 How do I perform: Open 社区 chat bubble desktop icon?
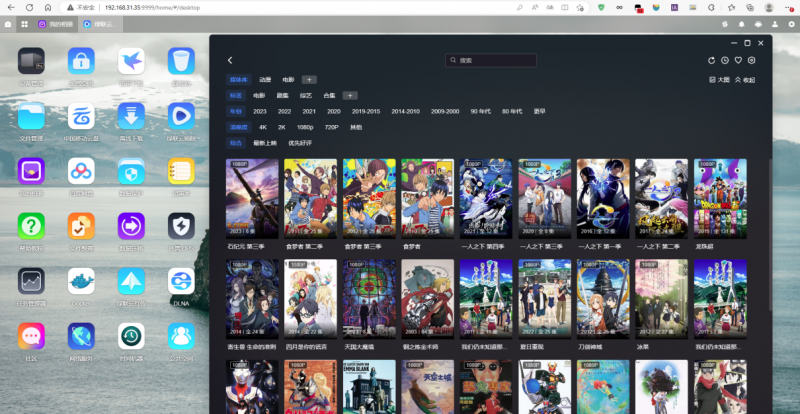[x=31, y=336]
